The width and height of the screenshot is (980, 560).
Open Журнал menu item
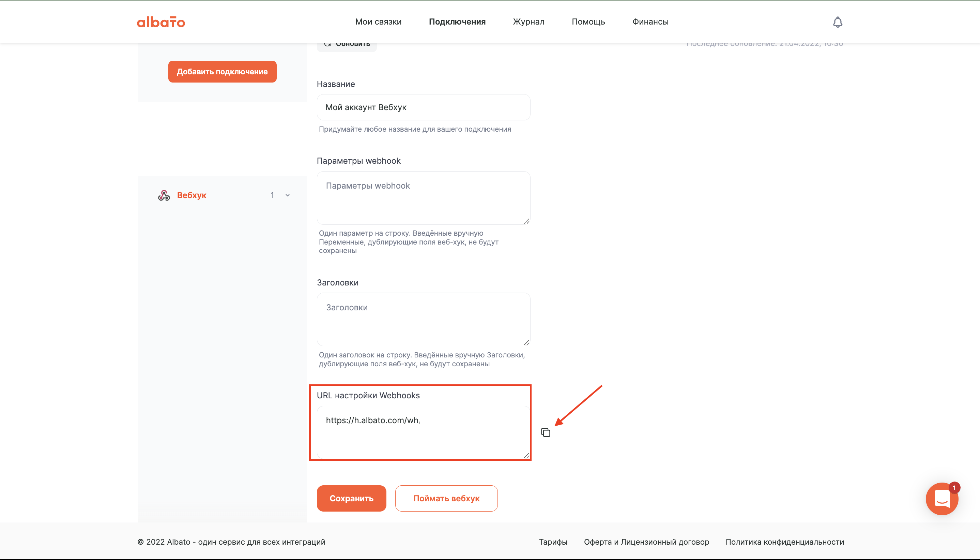[x=529, y=22]
